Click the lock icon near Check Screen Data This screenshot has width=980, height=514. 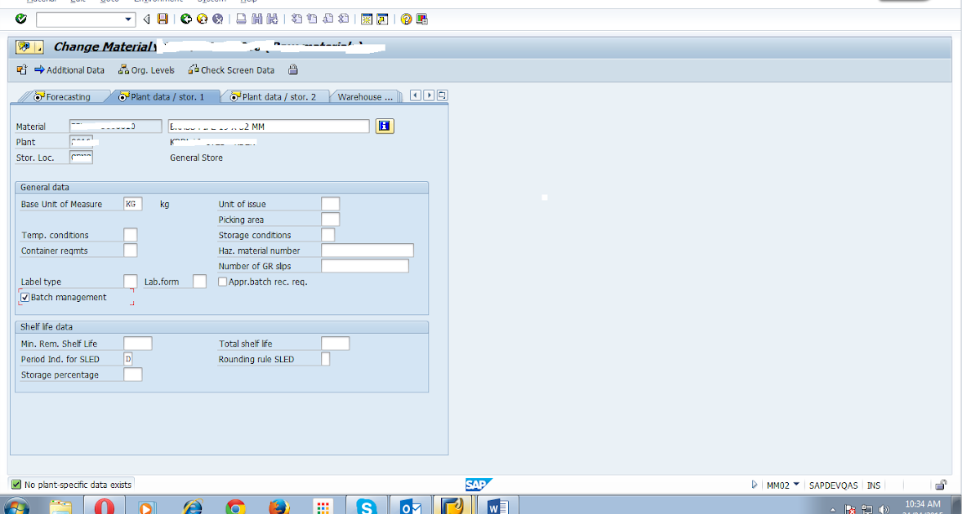pos(292,70)
